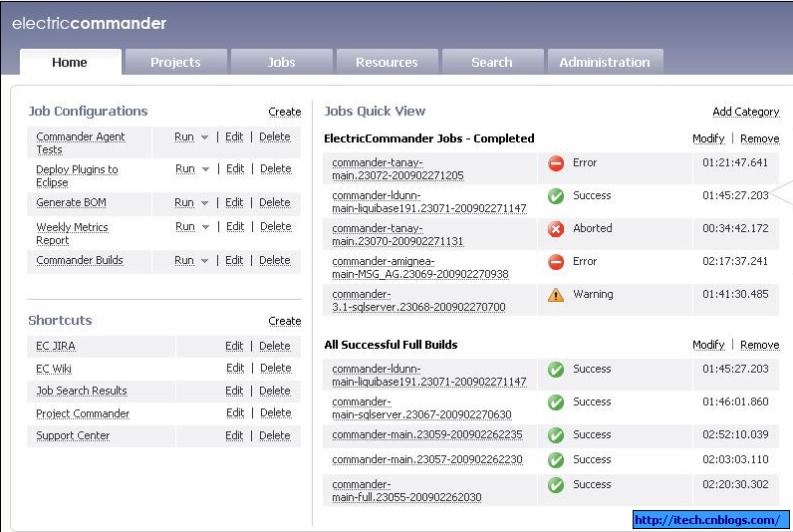Expand Run dropdown for Weekly Metrics Report
Image resolution: width=793 pixels, height=532 pixels.
[205, 227]
